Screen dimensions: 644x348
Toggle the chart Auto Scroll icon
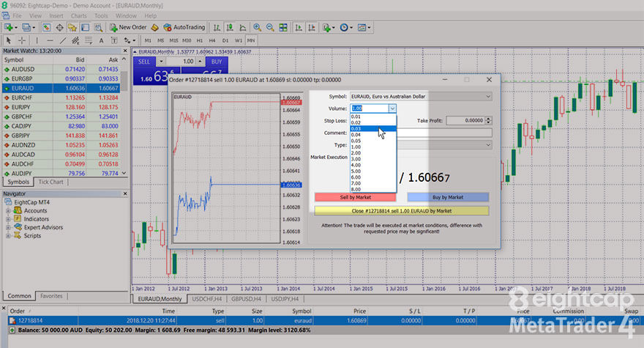click(x=299, y=28)
